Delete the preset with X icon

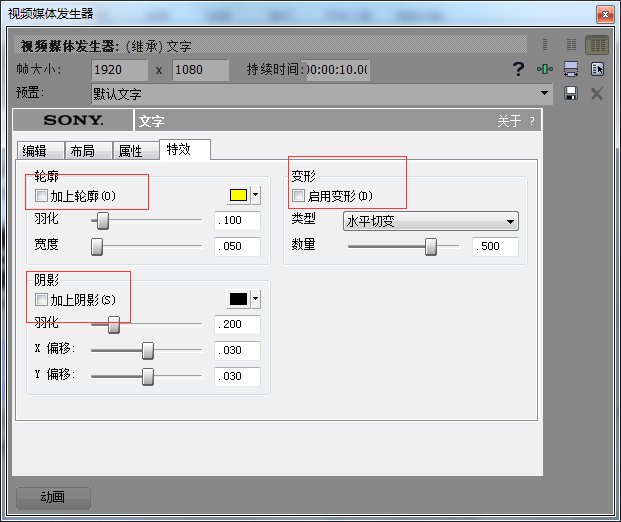tap(597, 94)
